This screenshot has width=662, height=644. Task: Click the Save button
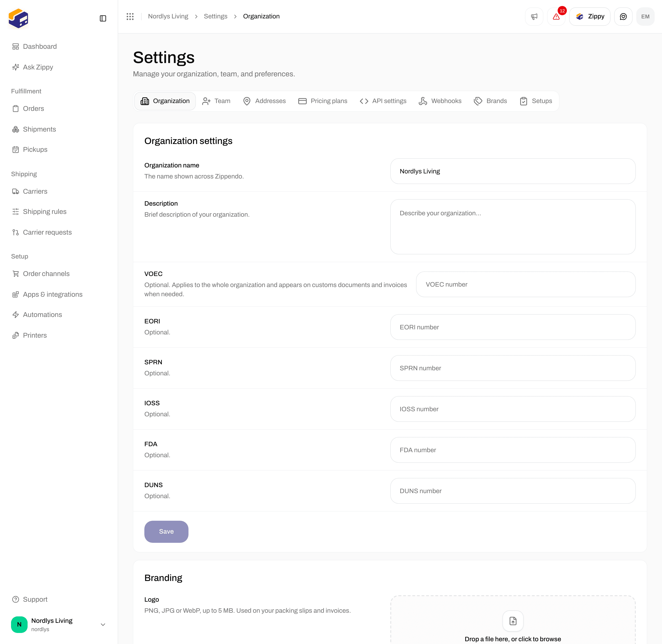point(166,532)
